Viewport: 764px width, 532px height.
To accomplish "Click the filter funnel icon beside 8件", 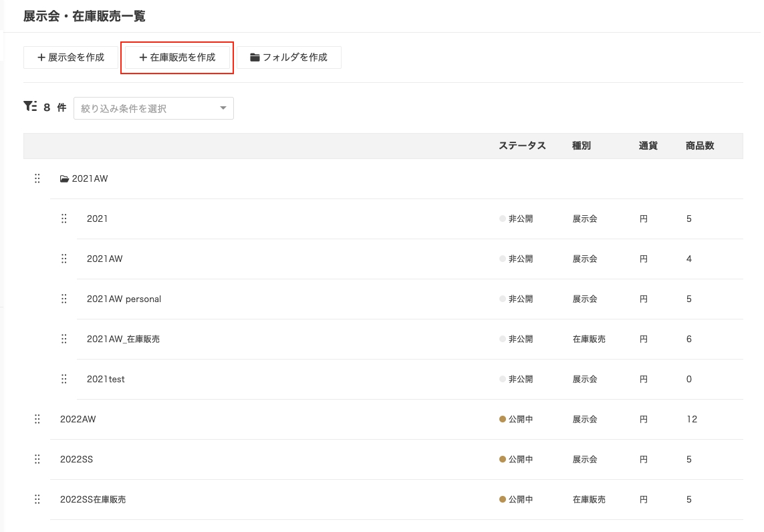I will click(x=30, y=108).
